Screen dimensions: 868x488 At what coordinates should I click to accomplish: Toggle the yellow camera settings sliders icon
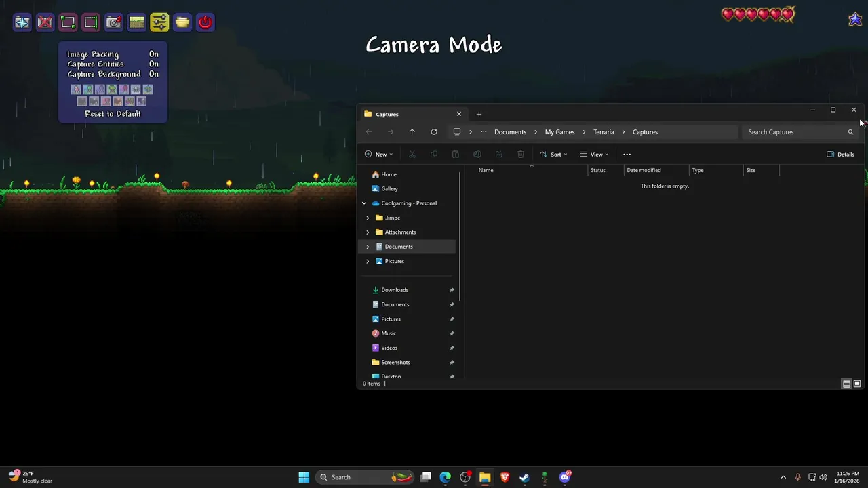pyautogui.click(x=159, y=22)
